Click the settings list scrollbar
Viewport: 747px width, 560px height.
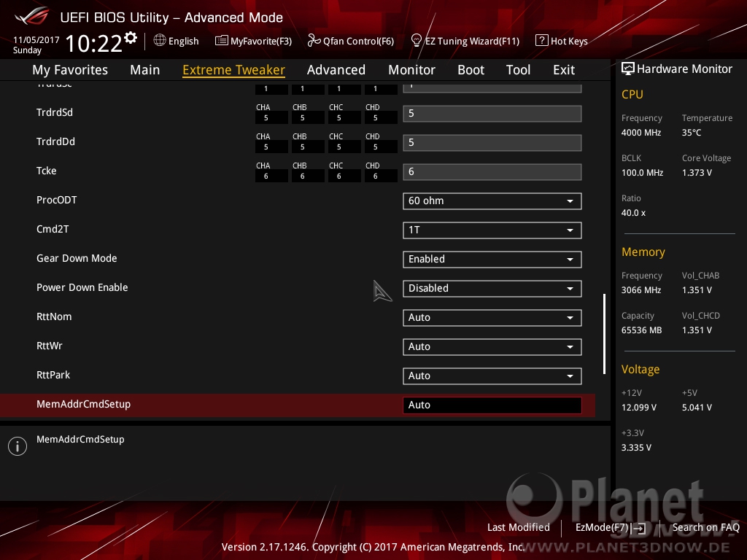coord(604,334)
